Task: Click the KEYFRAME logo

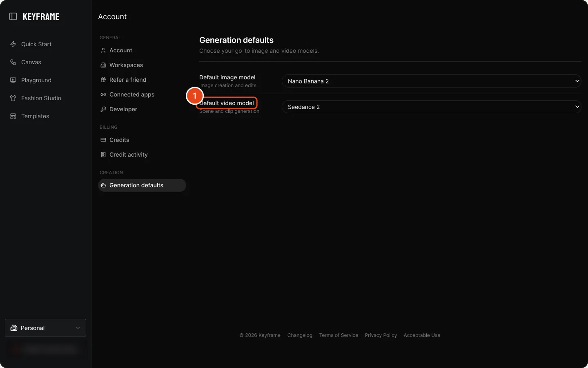Action: click(41, 17)
